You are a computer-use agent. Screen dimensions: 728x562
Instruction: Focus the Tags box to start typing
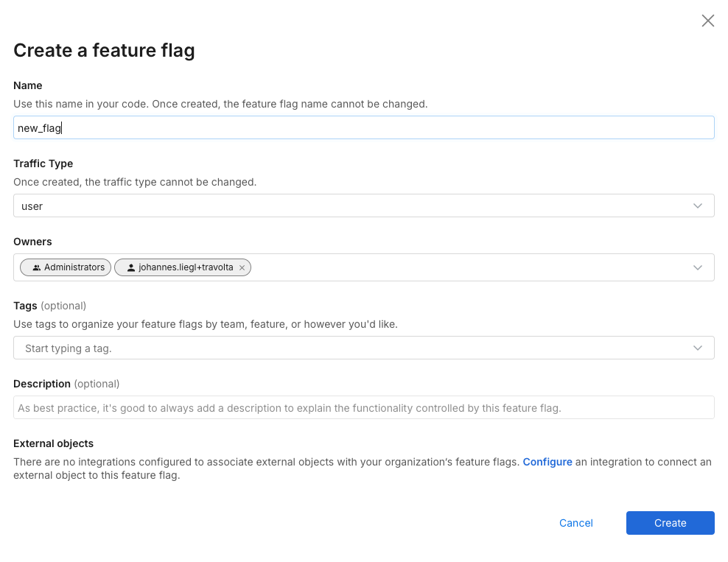click(354, 348)
